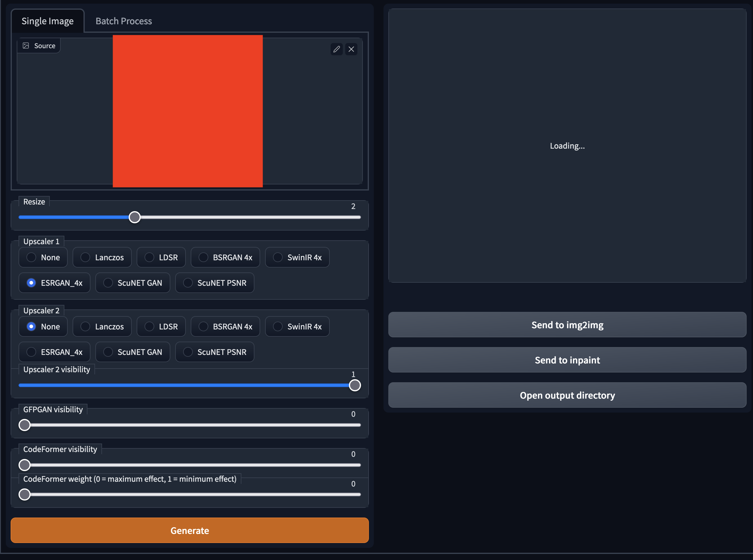The height and width of the screenshot is (560, 753).
Task: Click the uploaded red square image preview
Action: 188,112
